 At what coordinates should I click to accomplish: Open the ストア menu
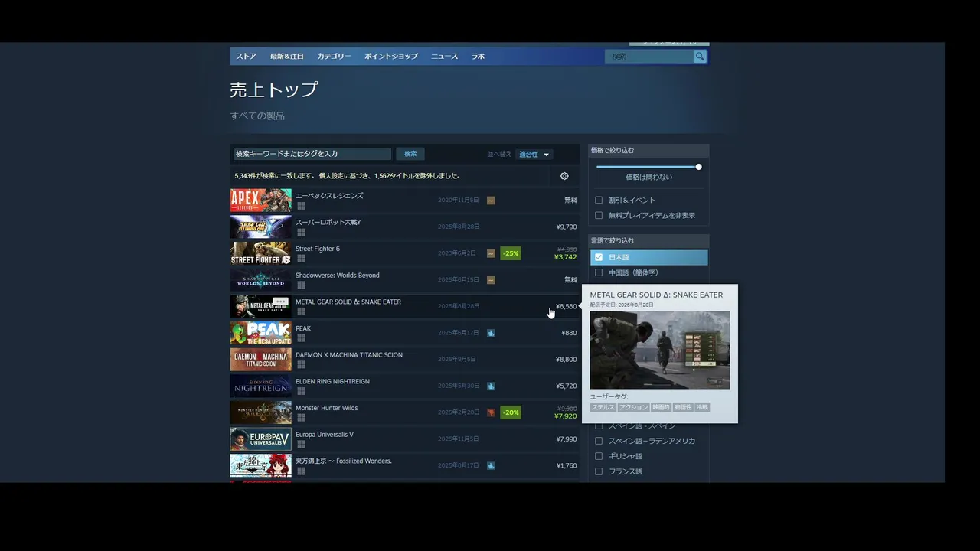pyautogui.click(x=246, y=57)
